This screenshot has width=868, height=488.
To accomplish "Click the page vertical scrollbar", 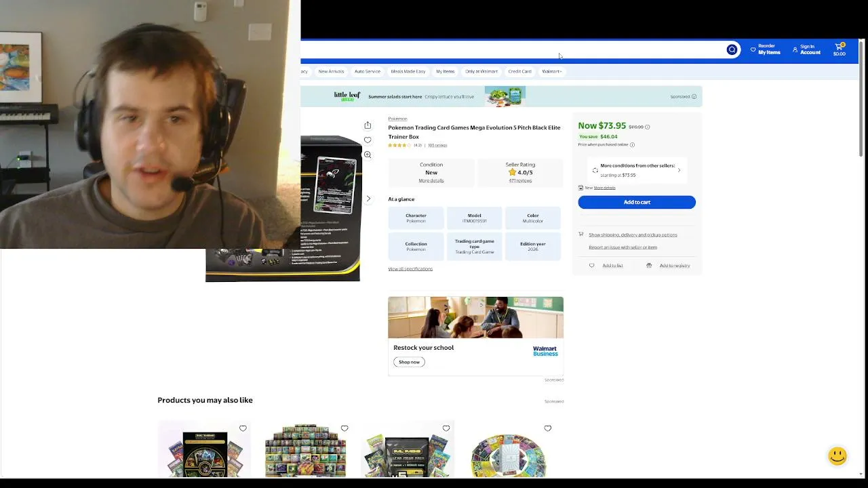I will click(x=862, y=99).
